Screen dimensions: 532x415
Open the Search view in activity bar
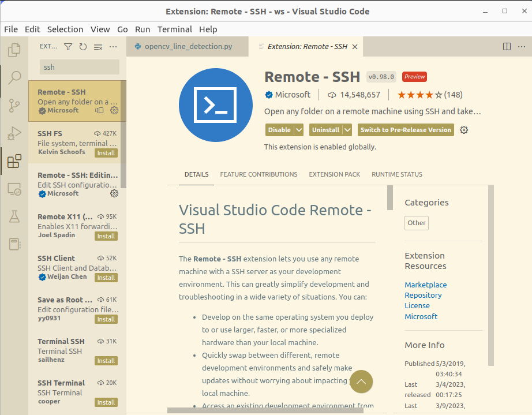point(14,78)
